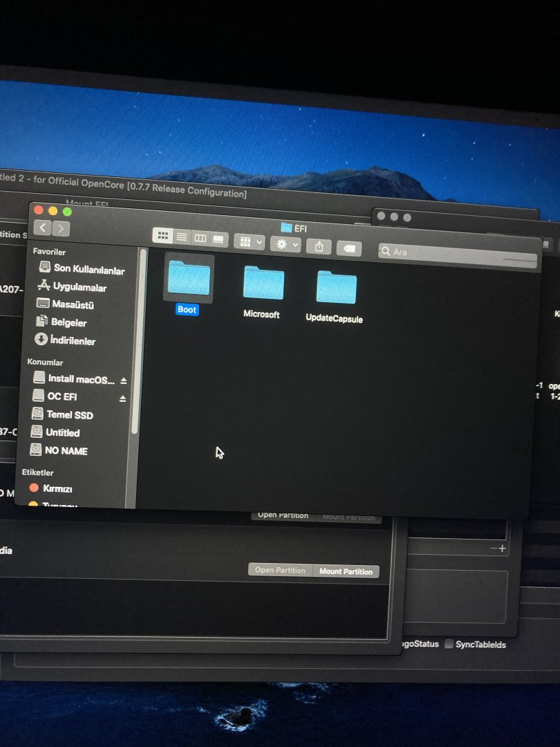This screenshot has width=560, height=747.
Task: Click the Share toolbar icon
Action: [x=319, y=246]
